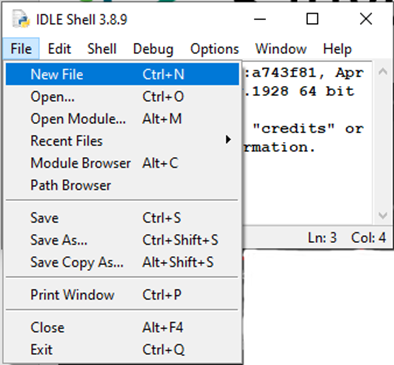This screenshot has width=394, height=365.
Task: Open the Options menu
Action: click(x=215, y=49)
